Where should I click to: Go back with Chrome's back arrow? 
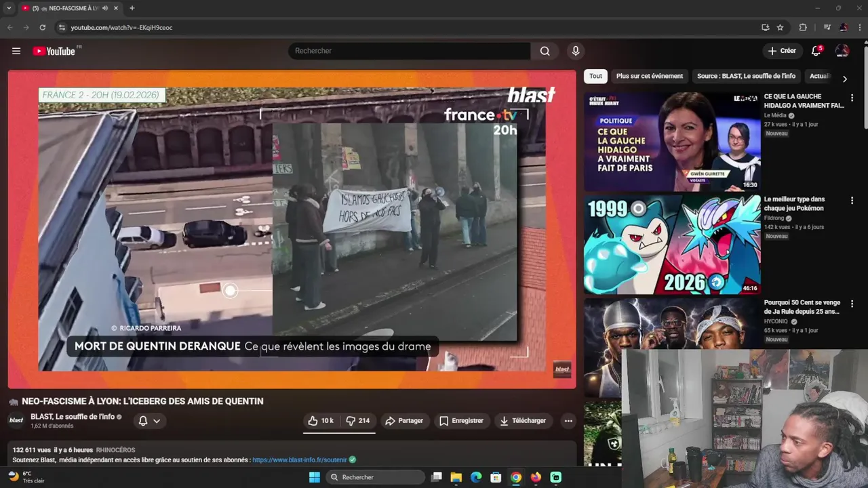point(9,27)
